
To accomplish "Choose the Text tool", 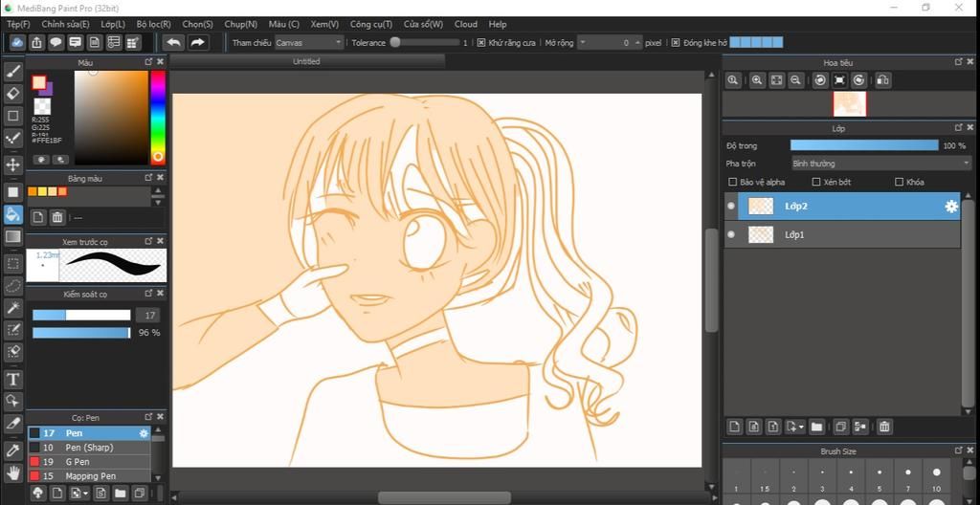I will tap(12, 379).
